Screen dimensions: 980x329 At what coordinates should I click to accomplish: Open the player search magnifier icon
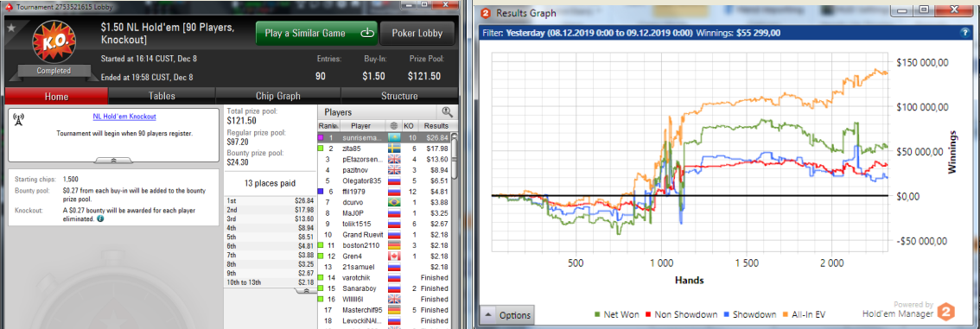click(447, 112)
